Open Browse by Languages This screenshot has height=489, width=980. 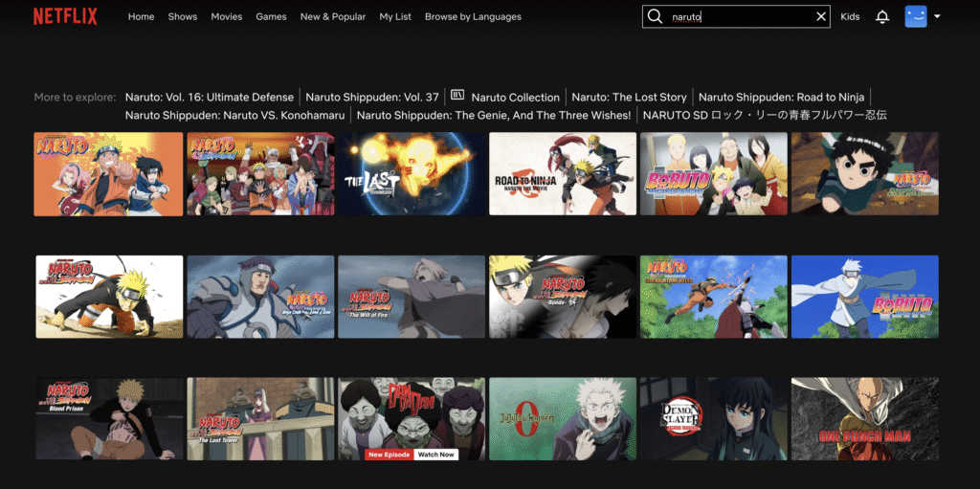pos(473,17)
